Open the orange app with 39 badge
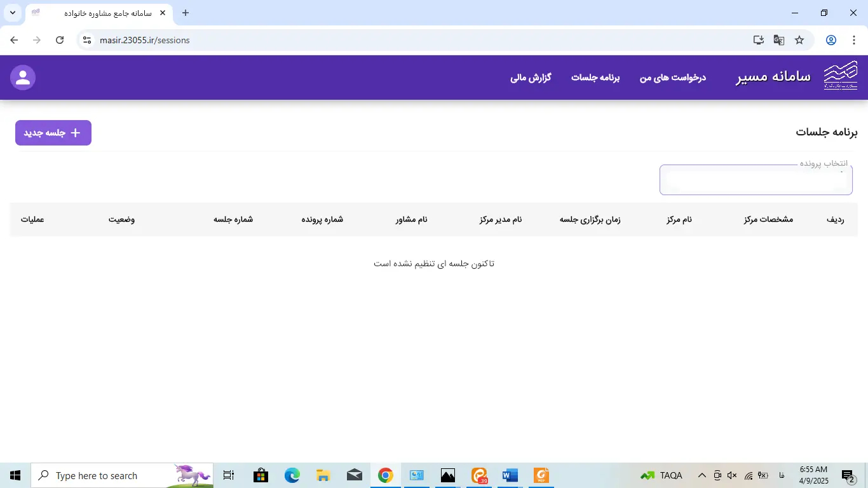868x488 pixels. 479,475
